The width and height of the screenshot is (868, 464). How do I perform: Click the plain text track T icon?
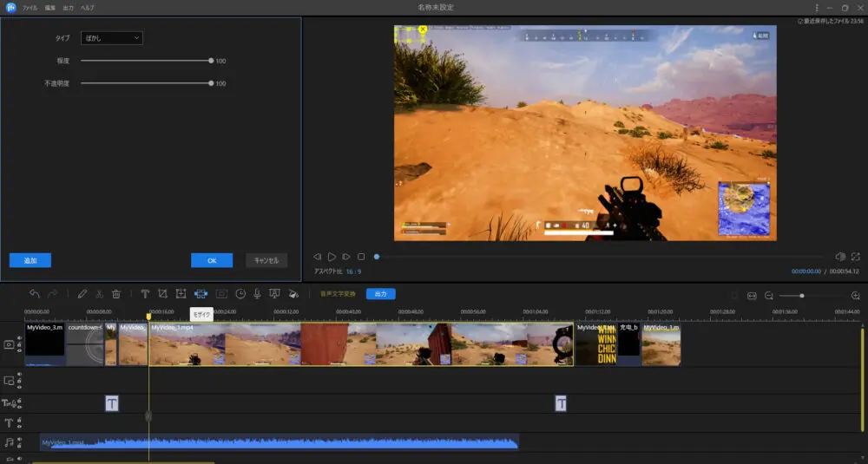(9, 423)
